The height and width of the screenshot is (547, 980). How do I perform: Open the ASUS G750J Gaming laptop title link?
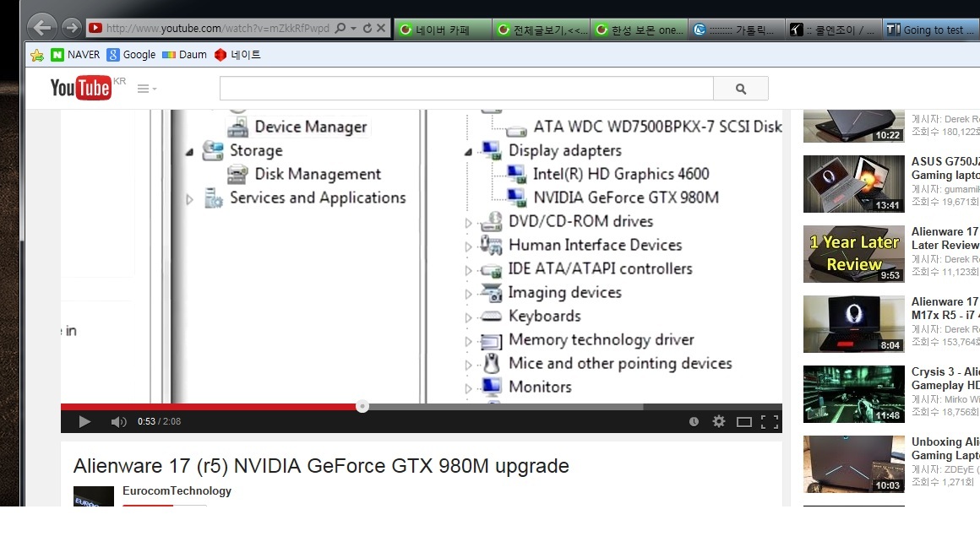[945, 168]
